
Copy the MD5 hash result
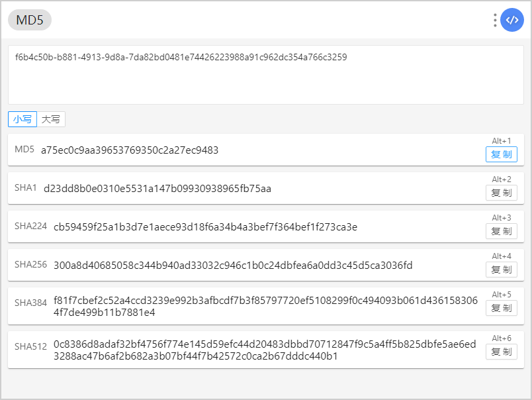(x=501, y=154)
